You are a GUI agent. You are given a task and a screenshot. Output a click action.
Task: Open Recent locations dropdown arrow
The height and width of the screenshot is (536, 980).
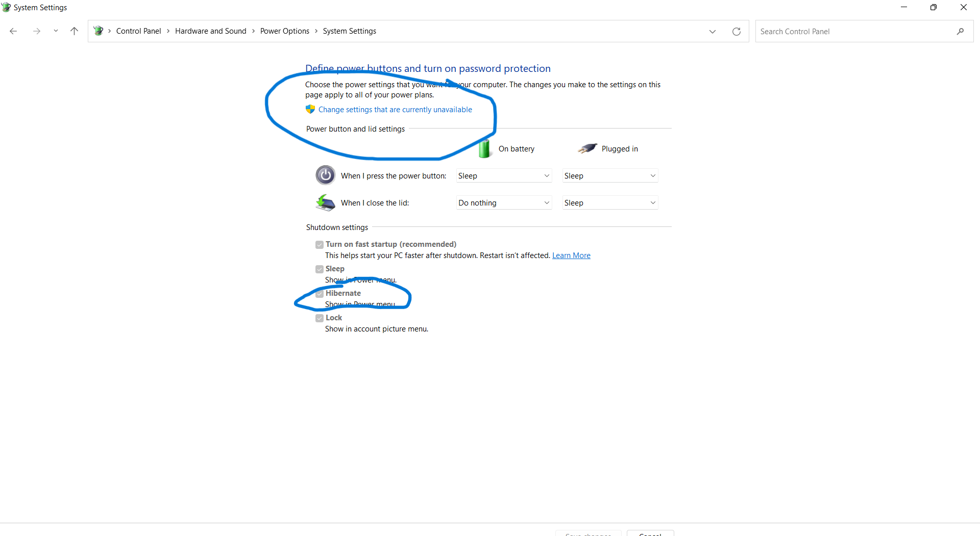56,31
